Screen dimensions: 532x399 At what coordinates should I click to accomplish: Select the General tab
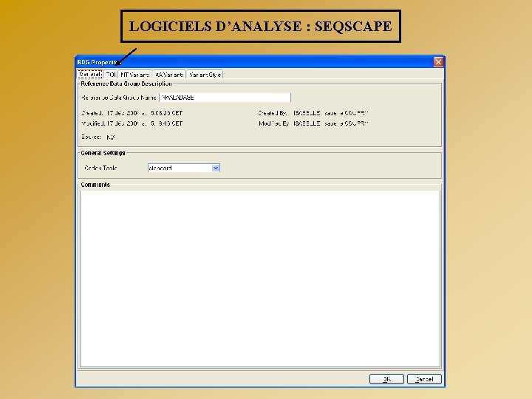90,74
